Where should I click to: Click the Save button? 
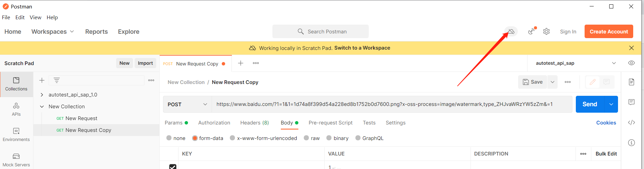[533, 82]
